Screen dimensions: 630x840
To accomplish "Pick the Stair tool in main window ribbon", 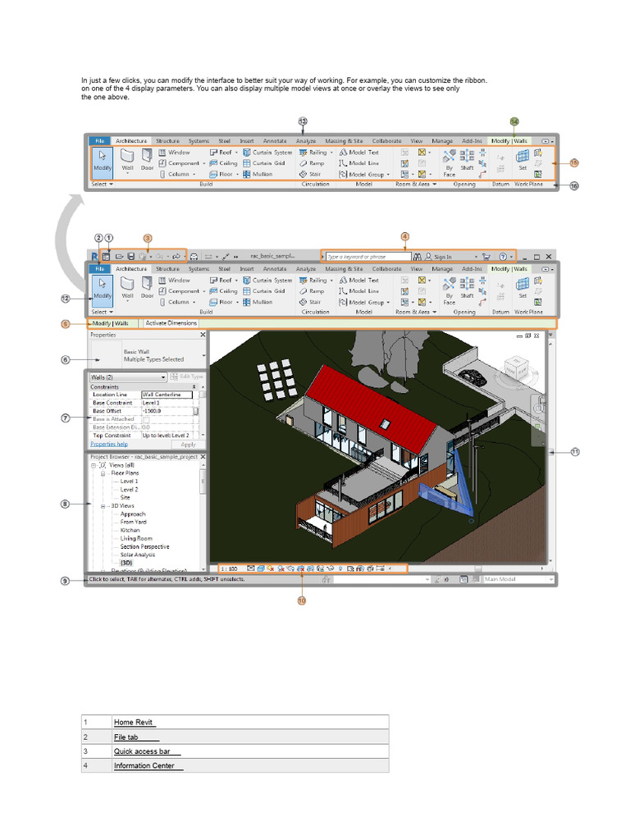I will [x=310, y=302].
